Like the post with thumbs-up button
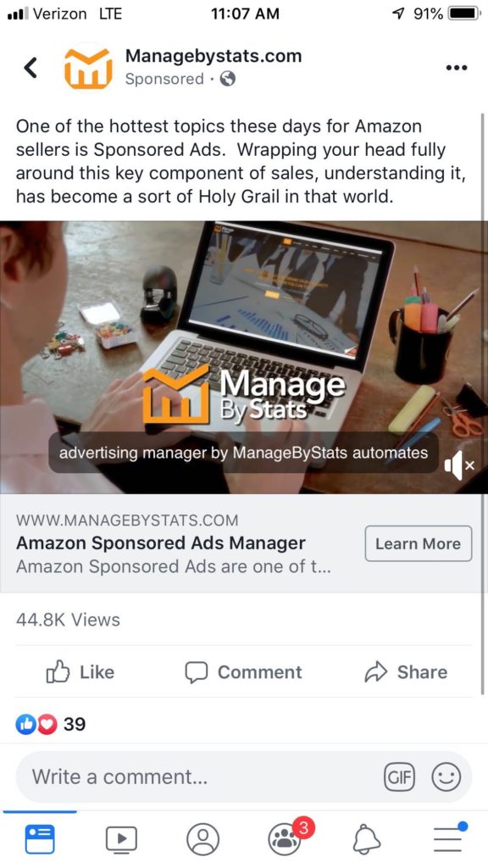Viewport: 488px width, 868px height. click(80, 672)
